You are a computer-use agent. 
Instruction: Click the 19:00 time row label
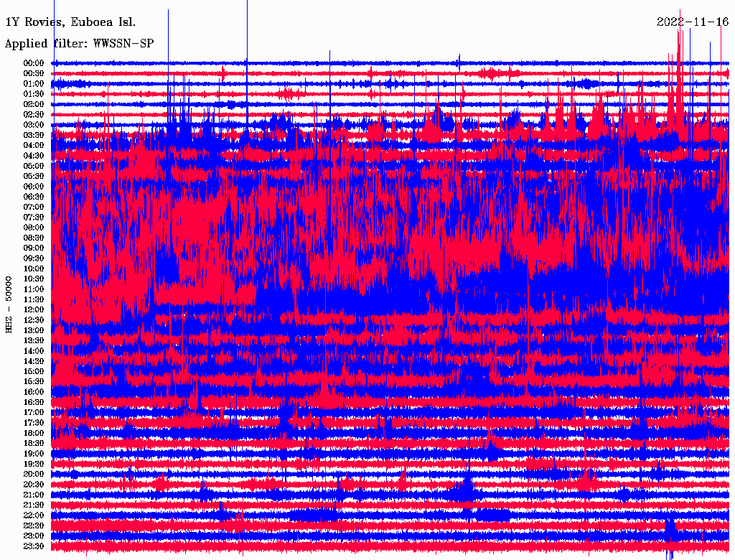click(34, 454)
